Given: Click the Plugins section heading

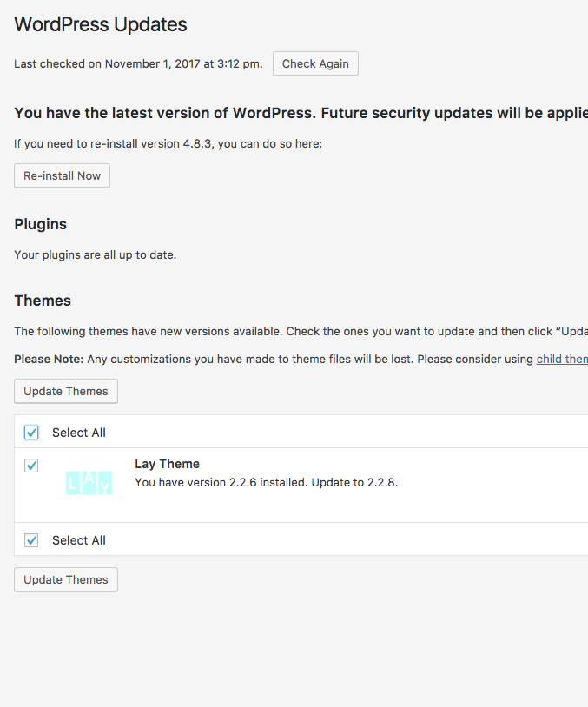Looking at the screenshot, I should pos(41,224).
